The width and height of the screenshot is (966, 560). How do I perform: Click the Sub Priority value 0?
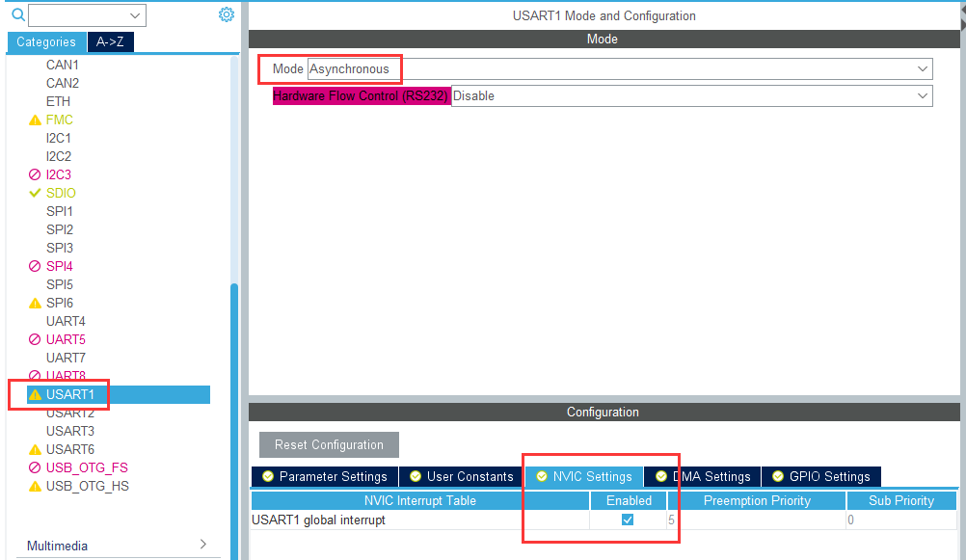tap(851, 520)
